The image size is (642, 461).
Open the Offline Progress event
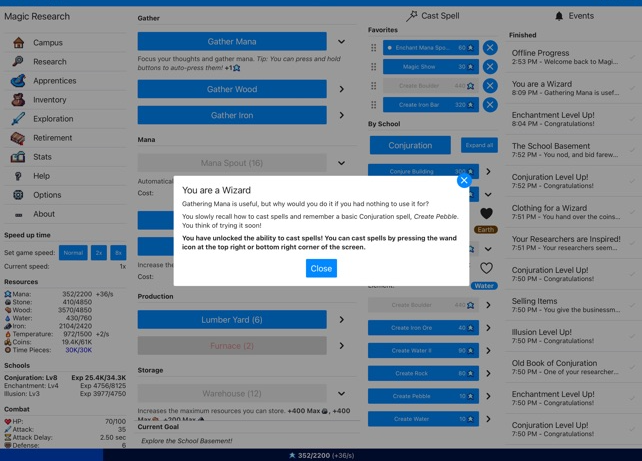(x=572, y=57)
